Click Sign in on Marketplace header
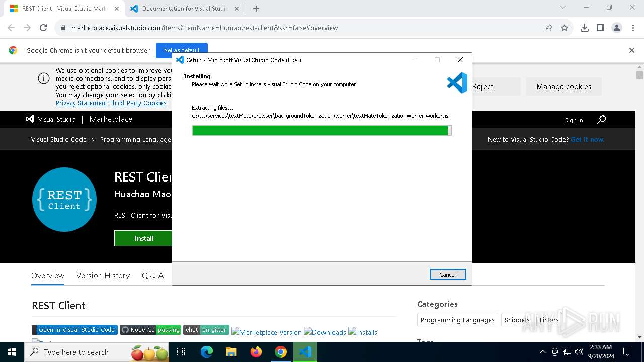 [x=574, y=120]
